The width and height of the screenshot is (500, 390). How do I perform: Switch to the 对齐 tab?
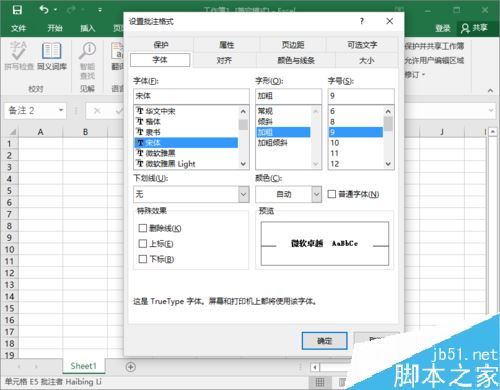tap(224, 60)
